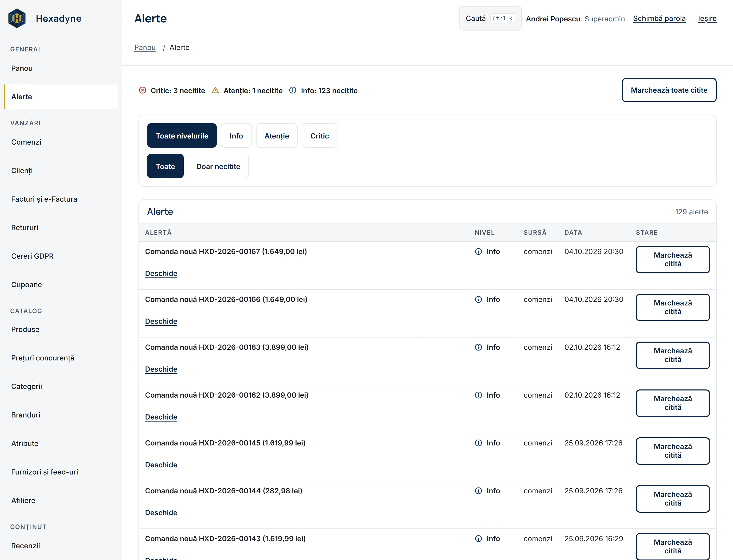Click Schimbă parola link
The height and width of the screenshot is (560, 733).
[659, 19]
